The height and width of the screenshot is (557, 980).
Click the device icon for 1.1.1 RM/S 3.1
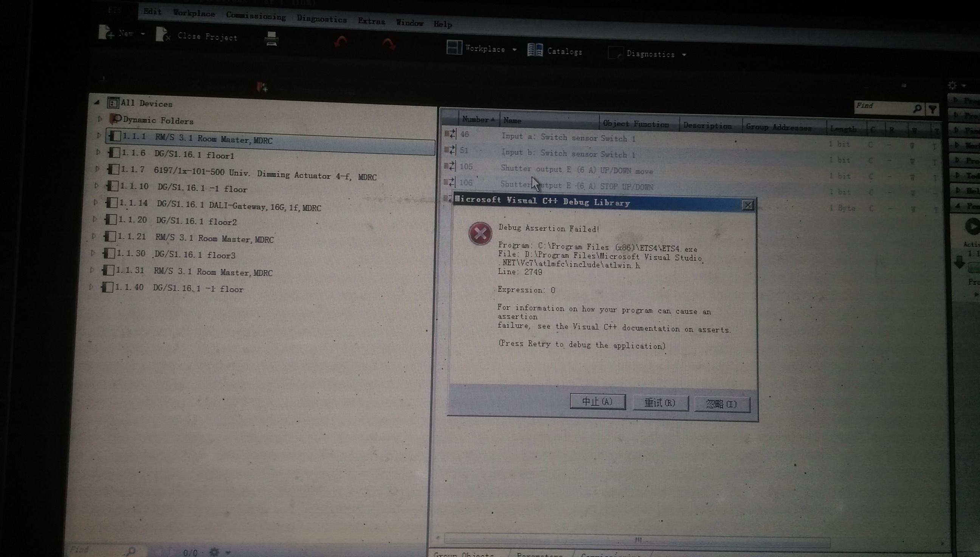[x=115, y=136]
